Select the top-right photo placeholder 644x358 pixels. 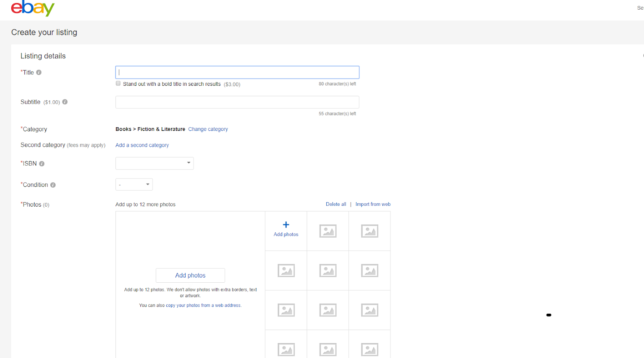click(369, 231)
